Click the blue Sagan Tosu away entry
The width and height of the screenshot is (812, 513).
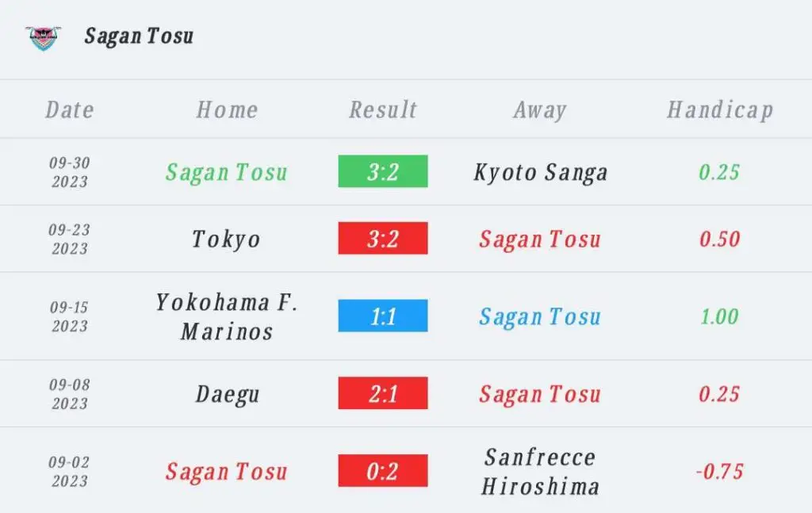click(539, 317)
